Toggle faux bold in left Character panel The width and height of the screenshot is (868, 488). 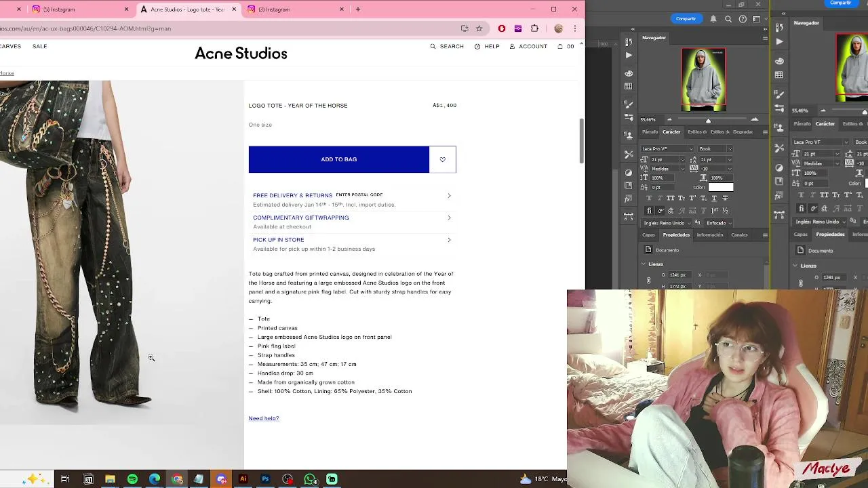pos(650,198)
